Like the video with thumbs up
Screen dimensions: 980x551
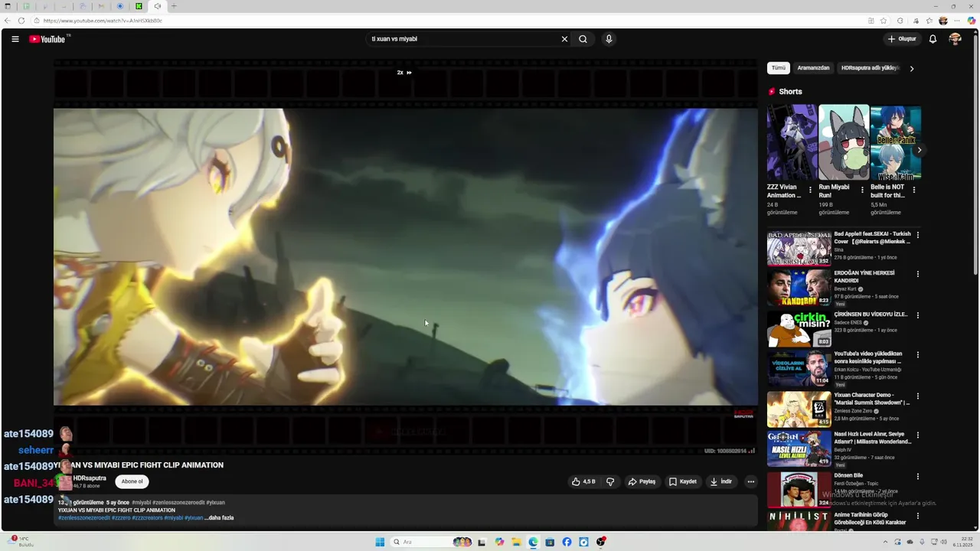click(583, 481)
